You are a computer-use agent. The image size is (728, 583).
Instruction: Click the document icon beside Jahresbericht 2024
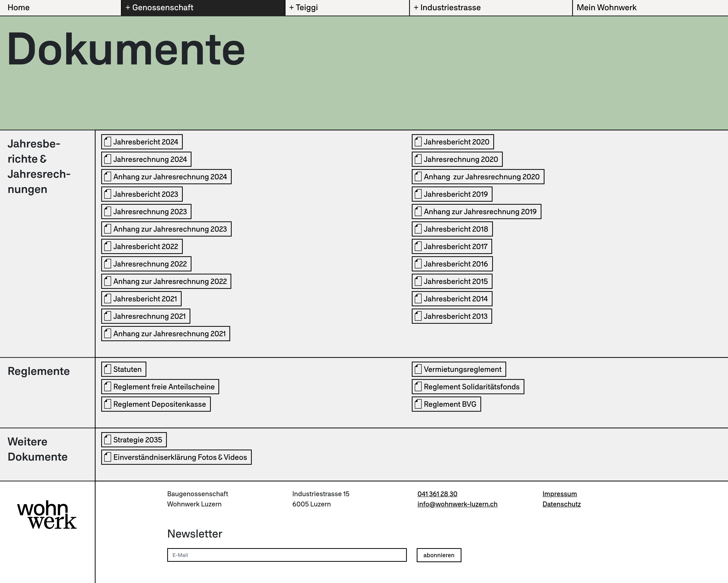click(107, 142)
